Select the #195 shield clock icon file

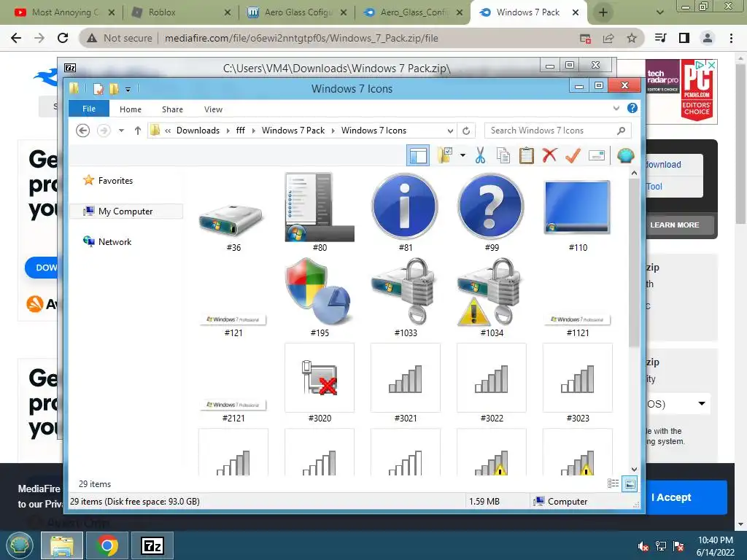[x=320, y=298]
